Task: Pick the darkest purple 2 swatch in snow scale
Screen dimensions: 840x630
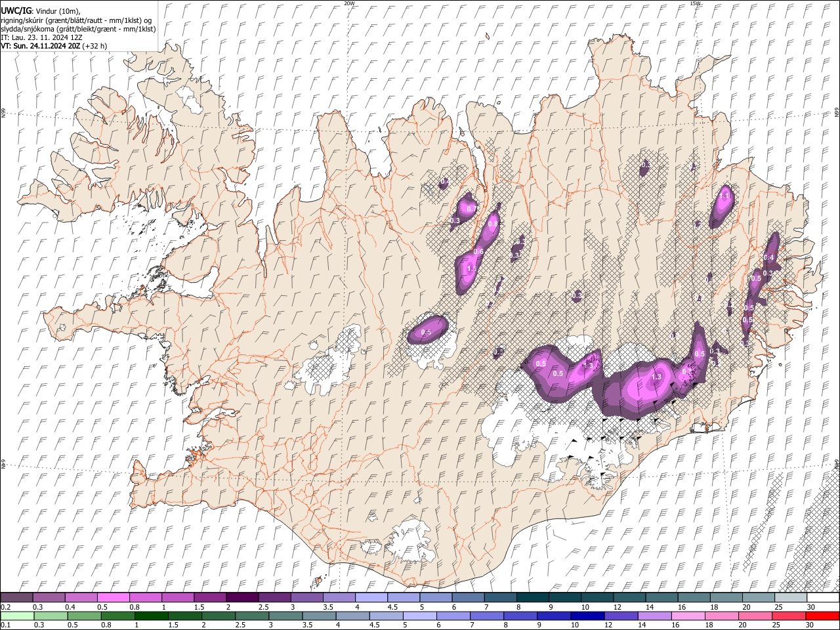Action: tap(241, 597)
